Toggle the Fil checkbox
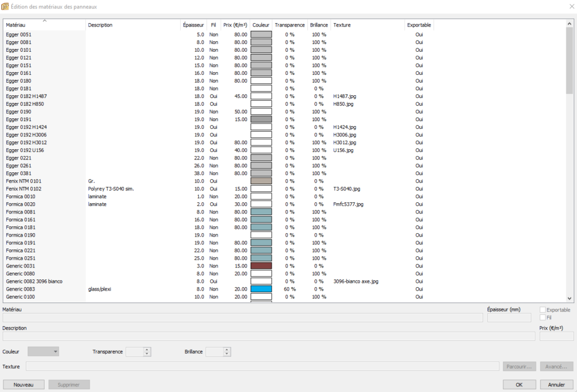Viewport: 577px width, 392px height. [543, 318]
